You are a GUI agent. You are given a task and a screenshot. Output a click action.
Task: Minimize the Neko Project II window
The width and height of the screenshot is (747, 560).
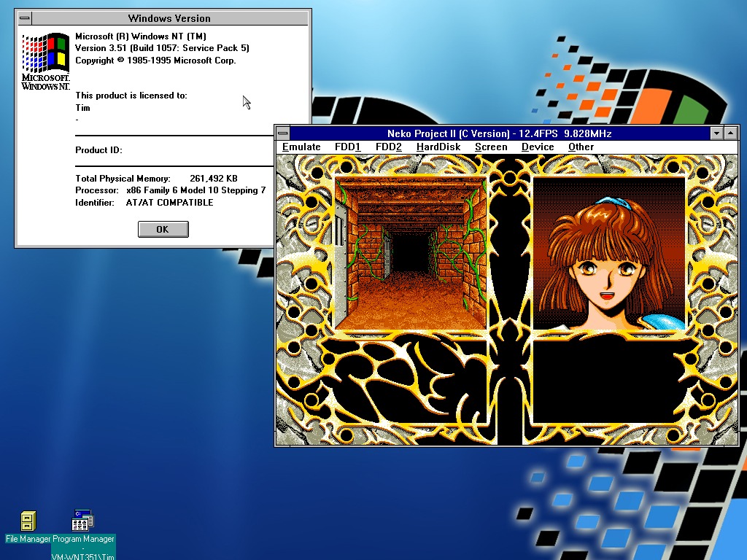(718, 133)
